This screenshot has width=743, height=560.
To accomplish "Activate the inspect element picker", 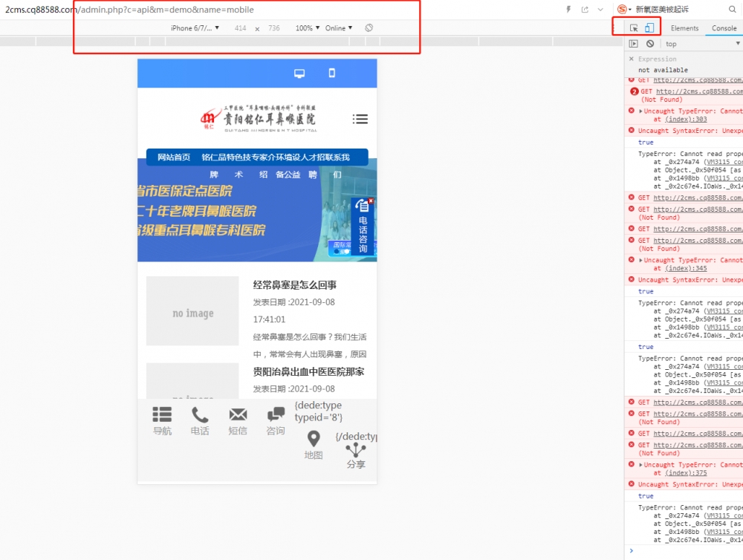I will click(x=634, y=28).
